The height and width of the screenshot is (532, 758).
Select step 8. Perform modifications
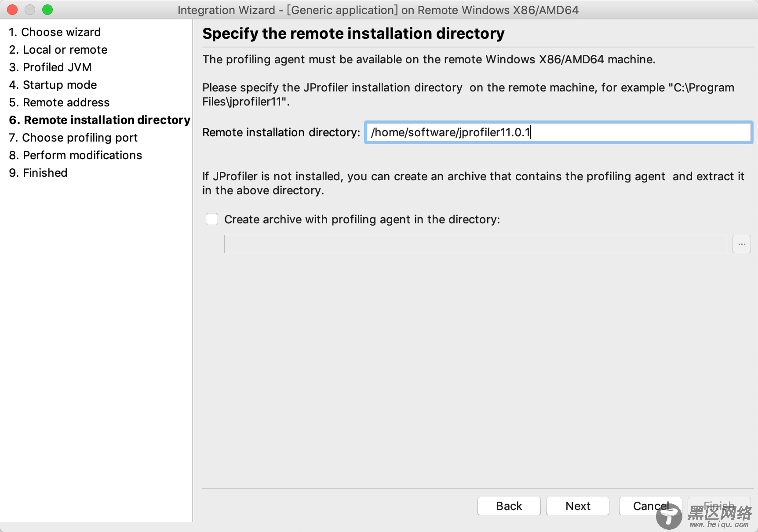[x=76, y=155]
